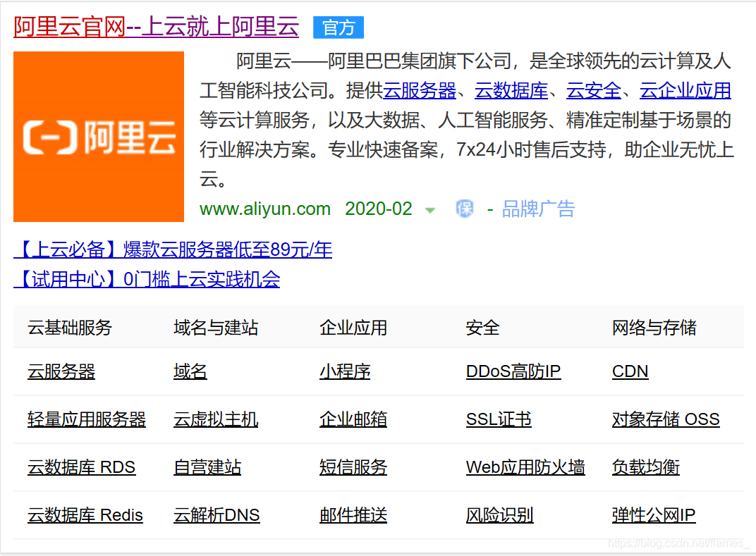Screen dimensions: 756x556
Task: Expand the dropdown arrow beside 2020-02
Action: (x=430, y=210)
